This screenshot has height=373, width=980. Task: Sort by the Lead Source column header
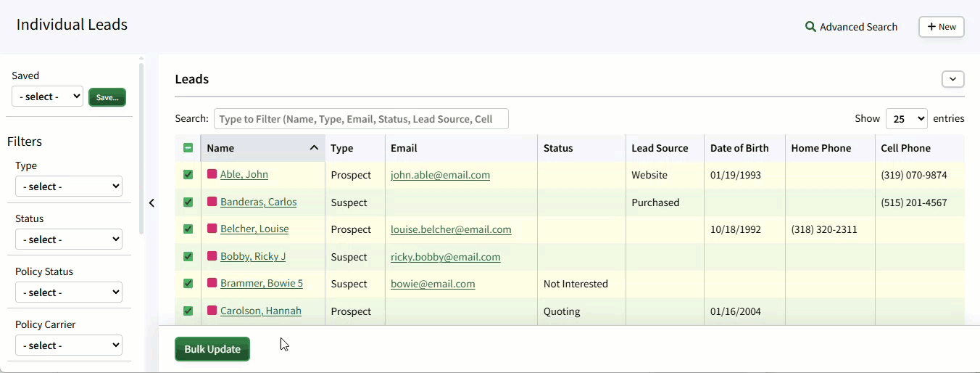pos(665,148)
